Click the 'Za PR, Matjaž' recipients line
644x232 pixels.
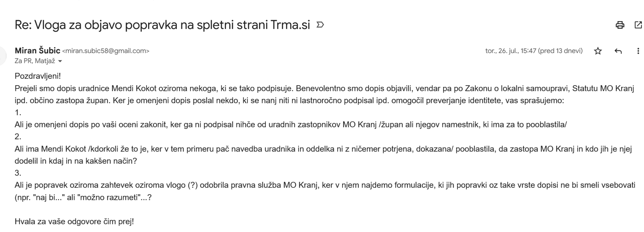(35, 61)
